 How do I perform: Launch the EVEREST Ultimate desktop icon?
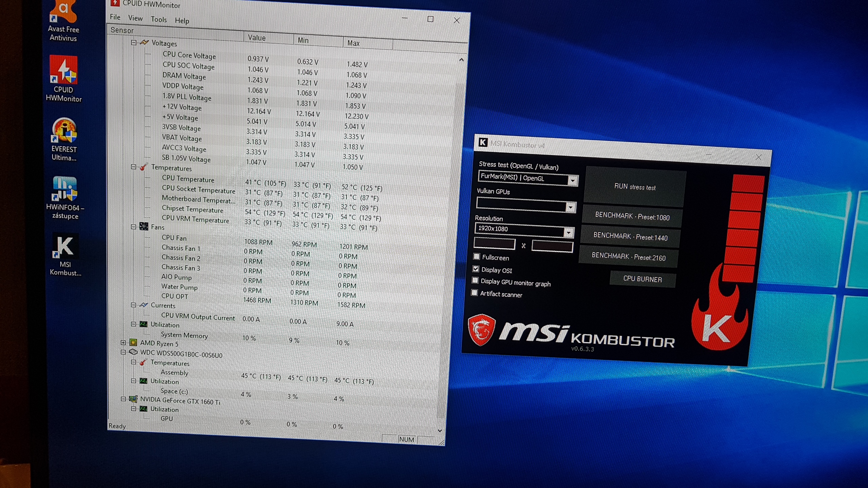click(x=64, y=130)
